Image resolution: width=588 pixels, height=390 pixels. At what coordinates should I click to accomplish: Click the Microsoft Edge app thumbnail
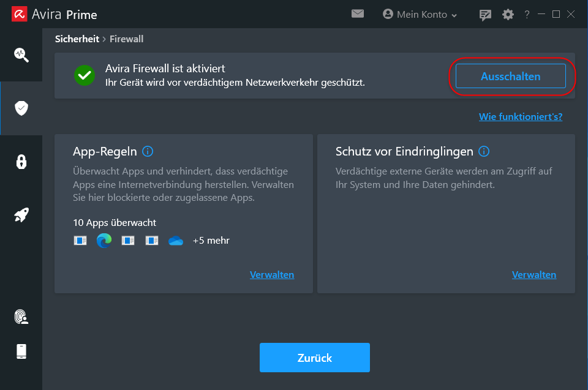pos(104,240)
